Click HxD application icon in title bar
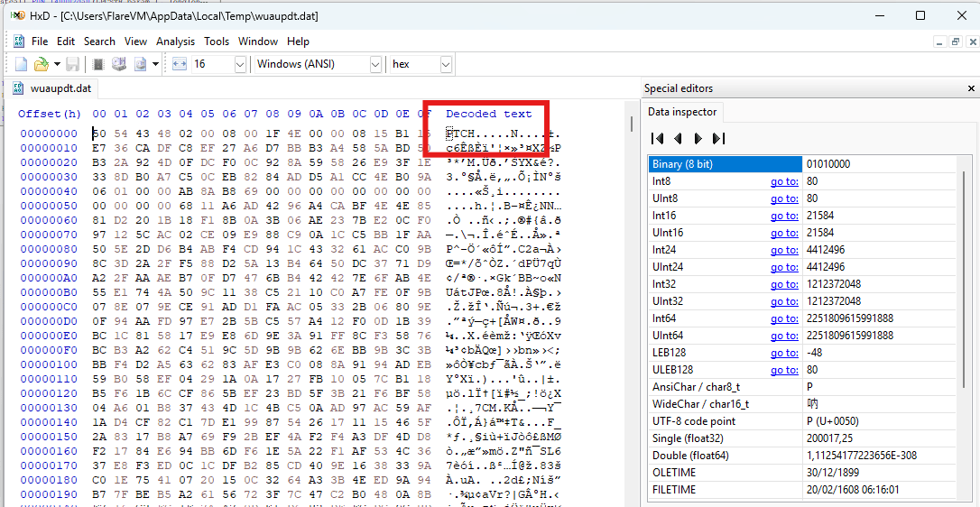 click(16, 16)
